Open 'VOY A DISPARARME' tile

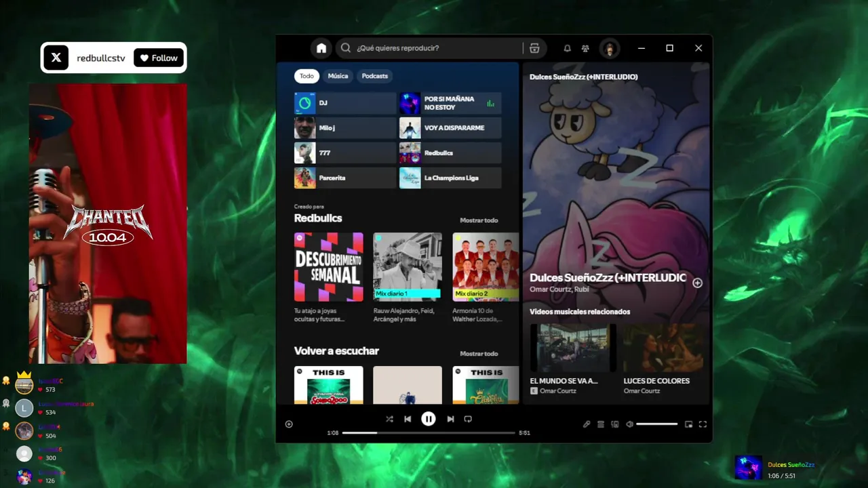tap(450, 127)
